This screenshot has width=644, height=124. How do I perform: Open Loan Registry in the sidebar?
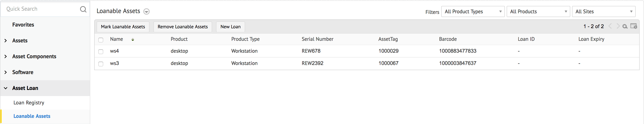pyautogui.click(x=29, y=103)
